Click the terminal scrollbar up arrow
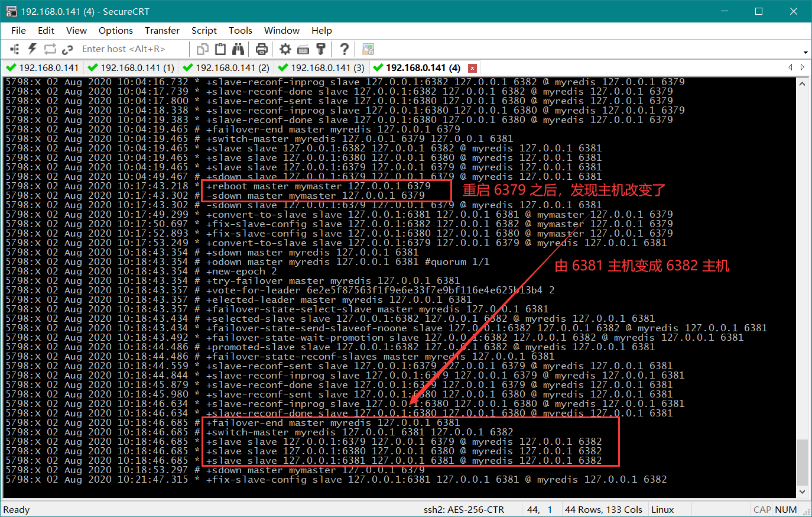 (802, 84)
